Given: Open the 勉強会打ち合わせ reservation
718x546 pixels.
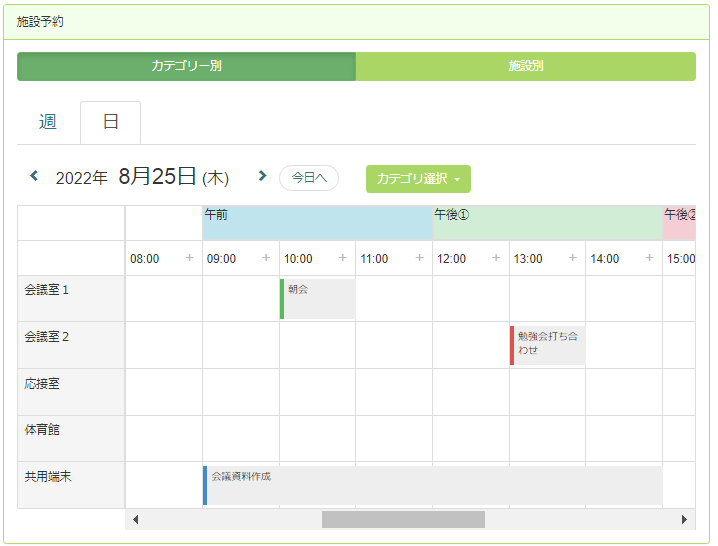Looking at the screenshot, I should [x=547, y=345].
